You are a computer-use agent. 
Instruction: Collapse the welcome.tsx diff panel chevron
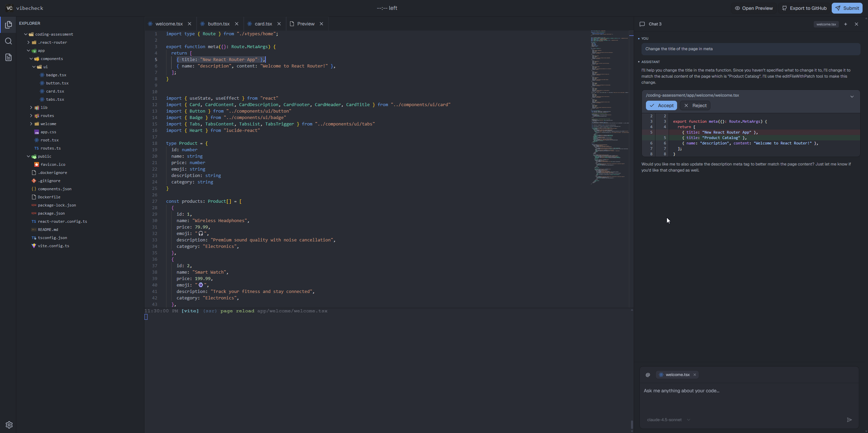(852, 97)
